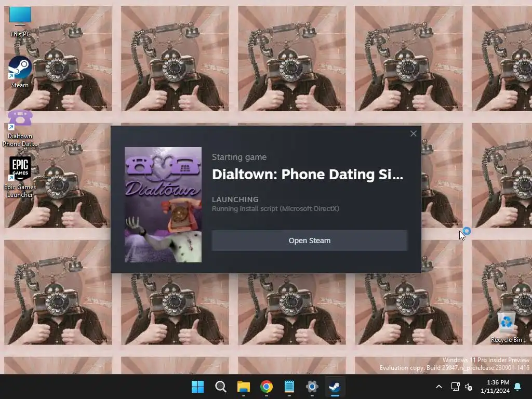Select the Steam desktop shortcut
Image resolution: width=532 pixels, height=399 pixels.
click(x=20, y=72)
